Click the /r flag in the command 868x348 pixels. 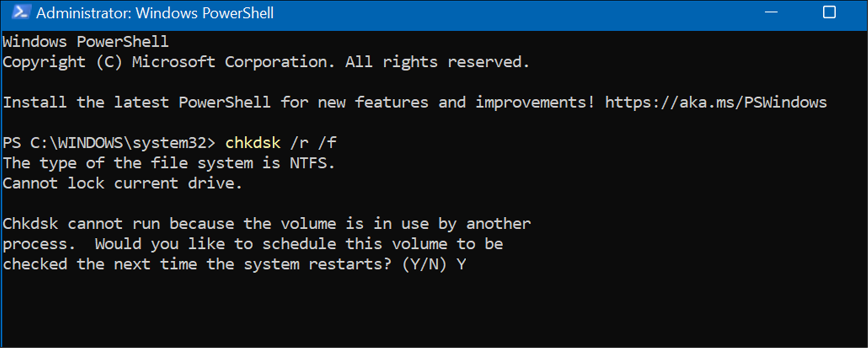[299, 143]
